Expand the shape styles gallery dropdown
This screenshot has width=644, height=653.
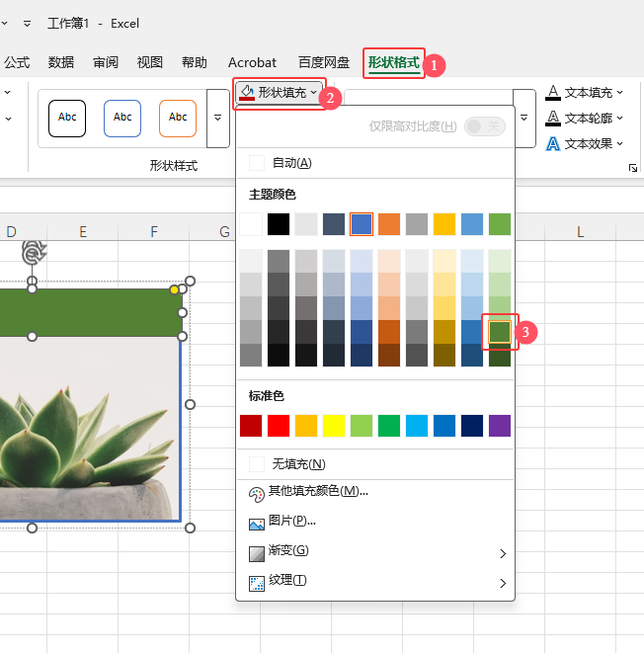(x=217, y=118)
